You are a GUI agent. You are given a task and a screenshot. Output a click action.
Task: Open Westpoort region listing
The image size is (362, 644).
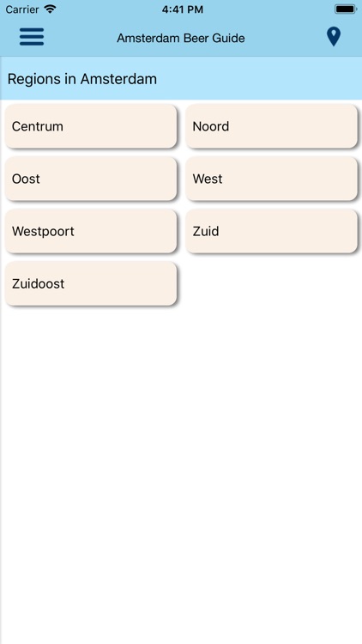point(91,231)
